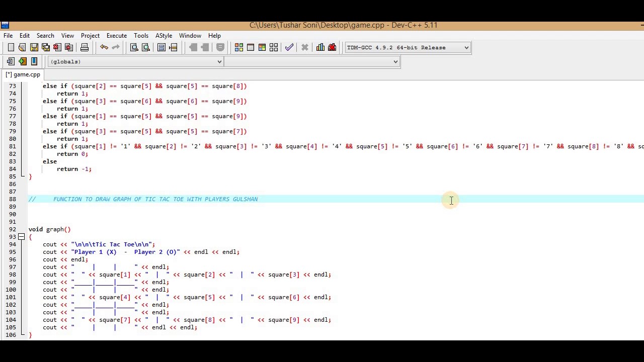Screen dimensions: 644x362
Task: Click the Dev-C++ application icon in title bar
Action: (x=4, y=25)
